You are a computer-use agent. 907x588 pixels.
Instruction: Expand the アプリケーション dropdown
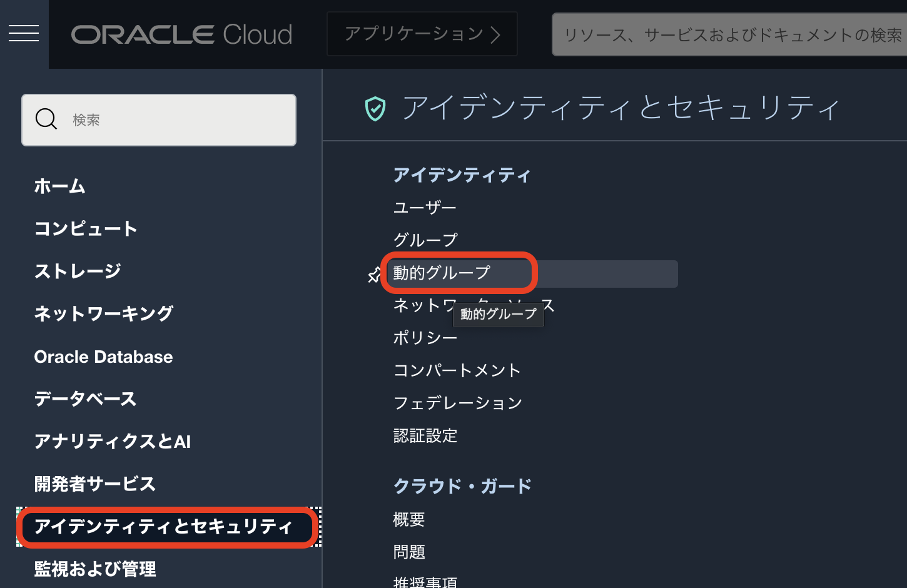(x=422, y=34)
